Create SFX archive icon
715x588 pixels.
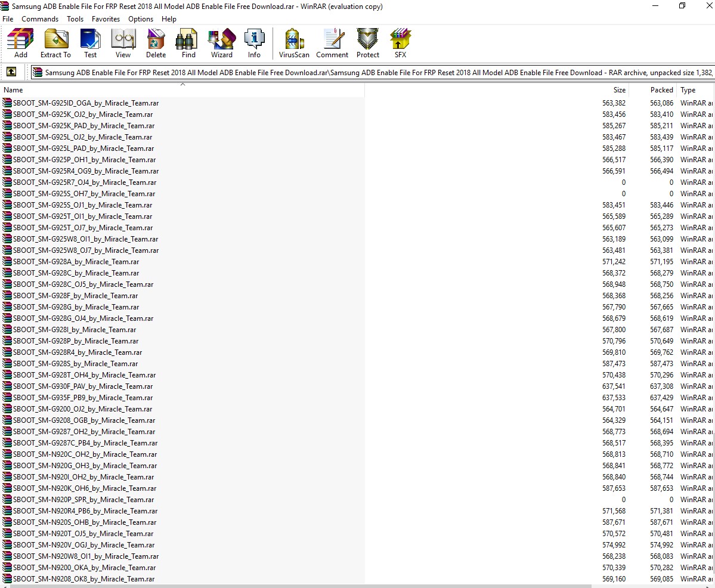(400, 44)
